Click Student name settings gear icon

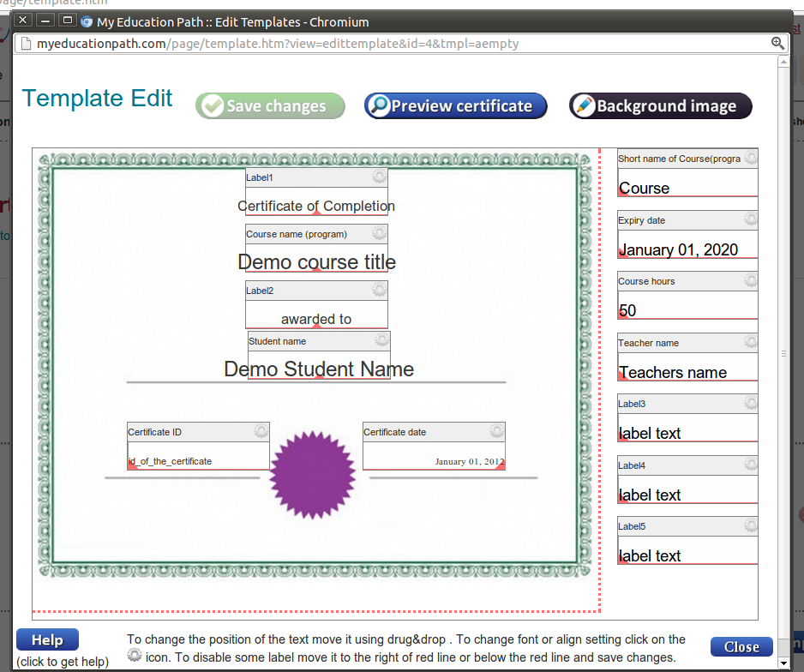(381, 341)
